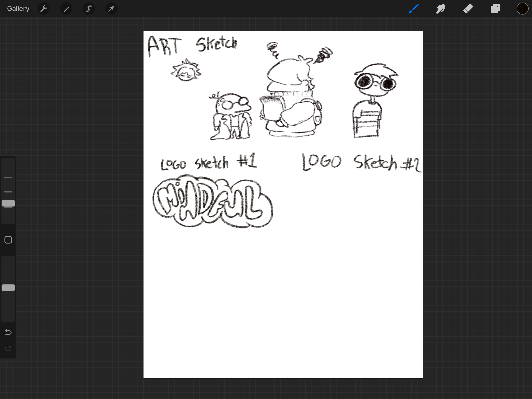
Task: Activate the Transform arrow tool
Action: click(111, 9)
